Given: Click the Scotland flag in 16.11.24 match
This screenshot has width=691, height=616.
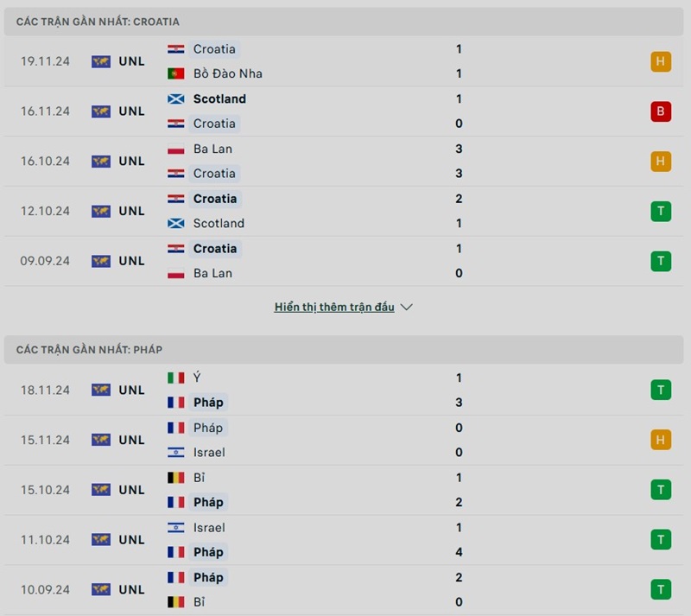Looking at the screenshot, I should point(176,99).
